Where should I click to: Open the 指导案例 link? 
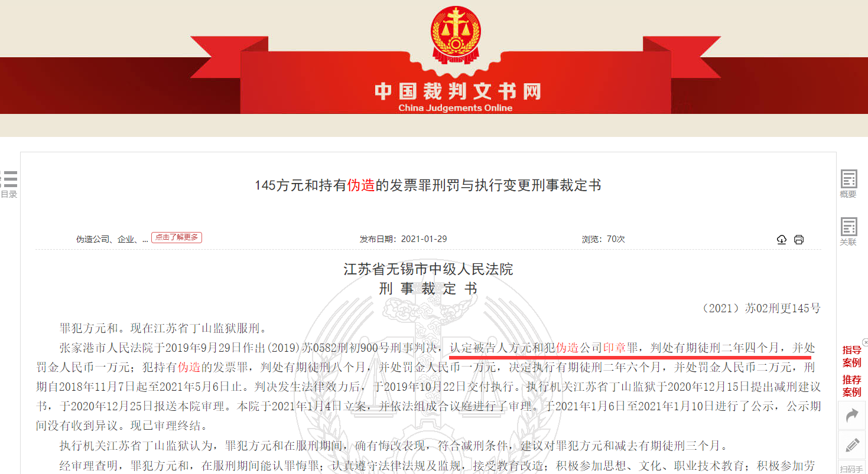coord(851,356)
